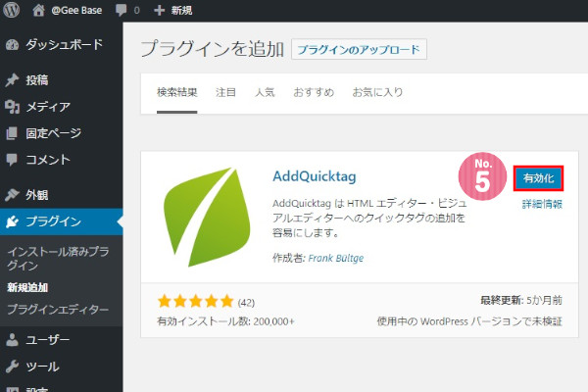The width and height of the screenshot is (588, 392).
Task: Switch to お気に入り tab
Action: [377, 92]
